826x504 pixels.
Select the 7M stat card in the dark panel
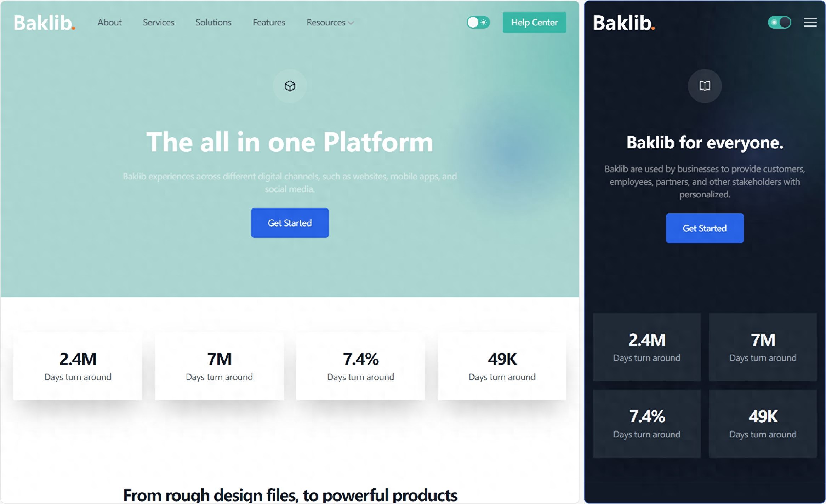[x=763, y=347]
